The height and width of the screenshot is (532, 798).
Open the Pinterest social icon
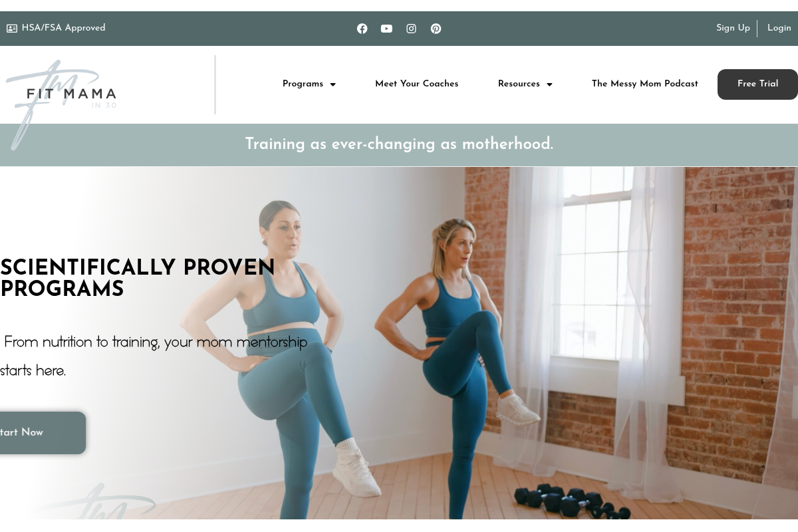pos(436,29)
